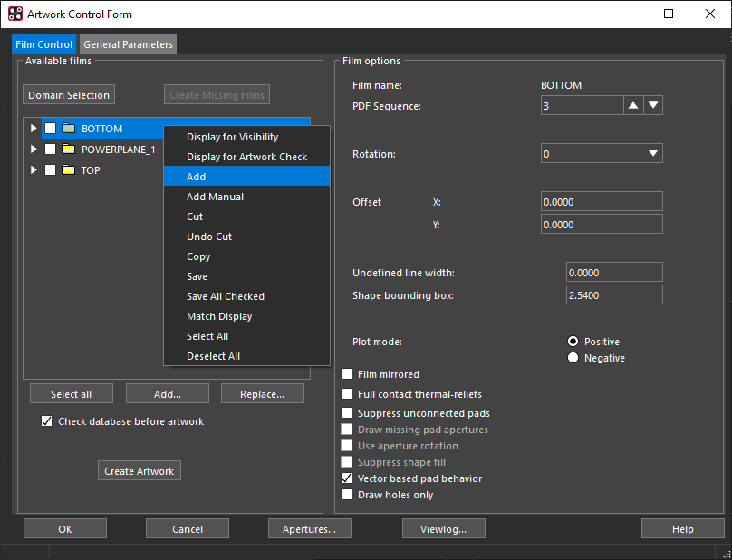Choose Save in context menu
732x560 pixels.
[x=247, y=276]
